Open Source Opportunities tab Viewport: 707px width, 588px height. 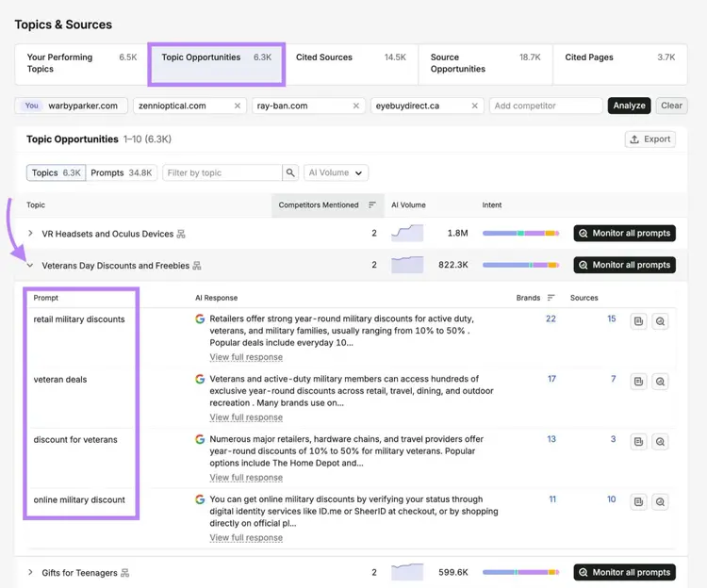(x=485, y=63)
